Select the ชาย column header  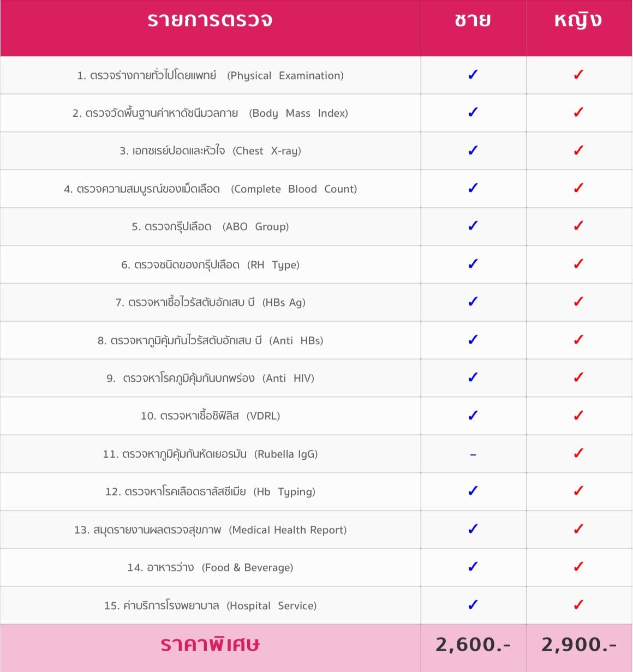point(473,21)
